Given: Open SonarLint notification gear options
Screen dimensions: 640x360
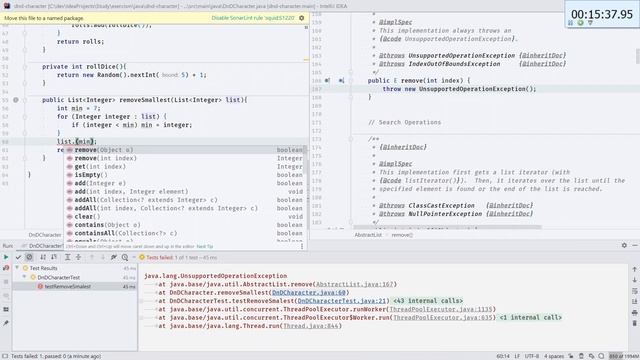Looking at the screenshot, I should [x=302, y=18].
